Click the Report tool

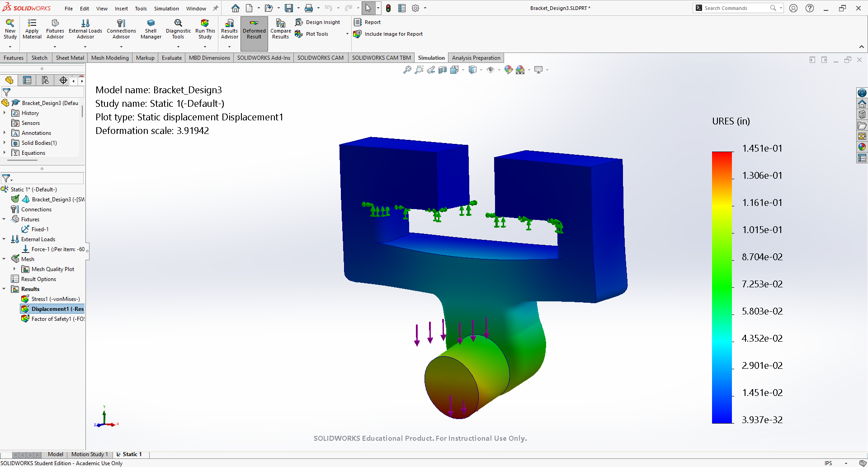[367, 22]
